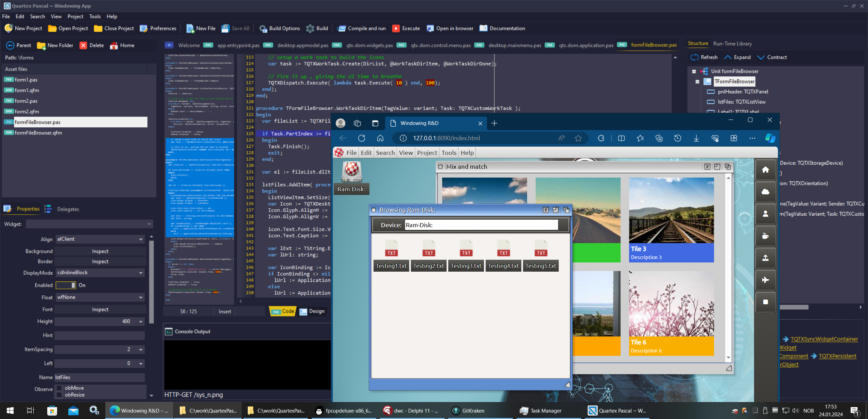Switch to the Run-Time Library tab

[x=732, y=44]
